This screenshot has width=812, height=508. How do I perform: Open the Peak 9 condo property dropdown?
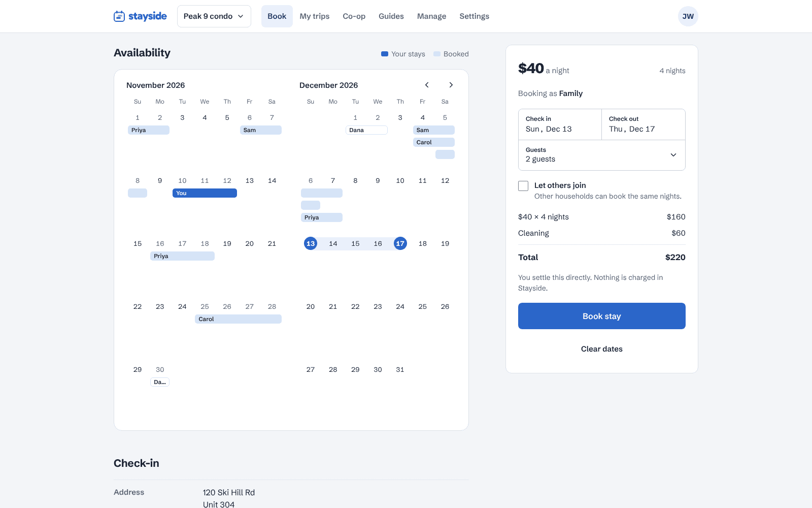click(x=214, y=16)
